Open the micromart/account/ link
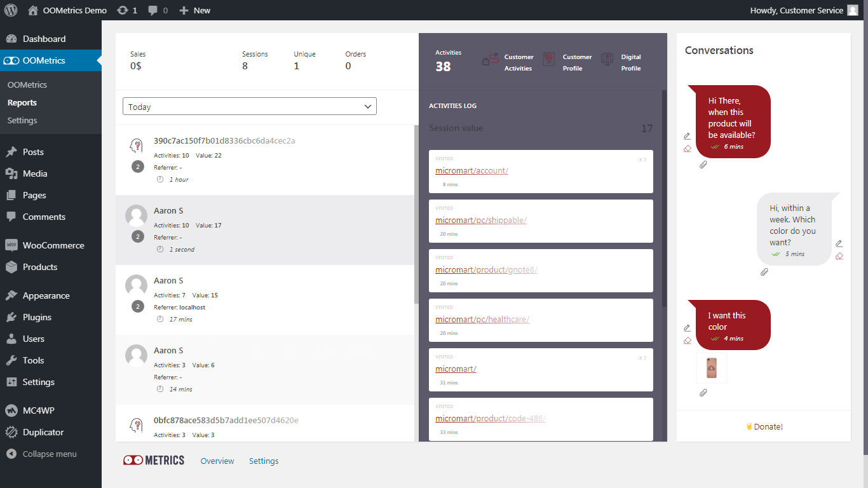The image size is (868, 488). point(471,171)
